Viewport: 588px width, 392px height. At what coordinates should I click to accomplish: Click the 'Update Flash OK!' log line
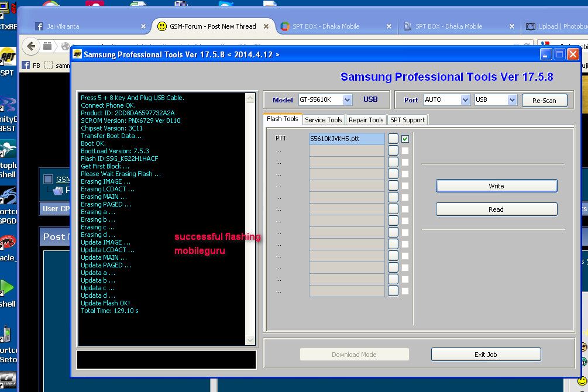105,303
